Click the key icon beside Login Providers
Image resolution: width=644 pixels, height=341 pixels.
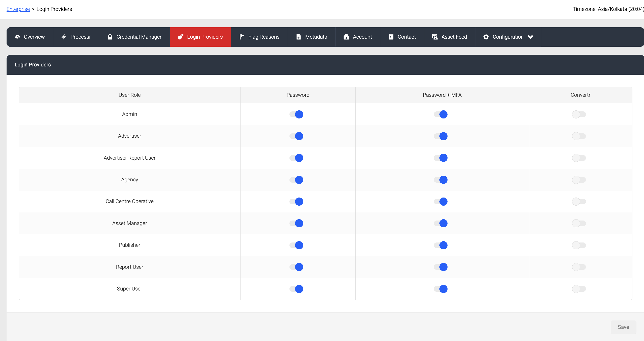(180, 37)
